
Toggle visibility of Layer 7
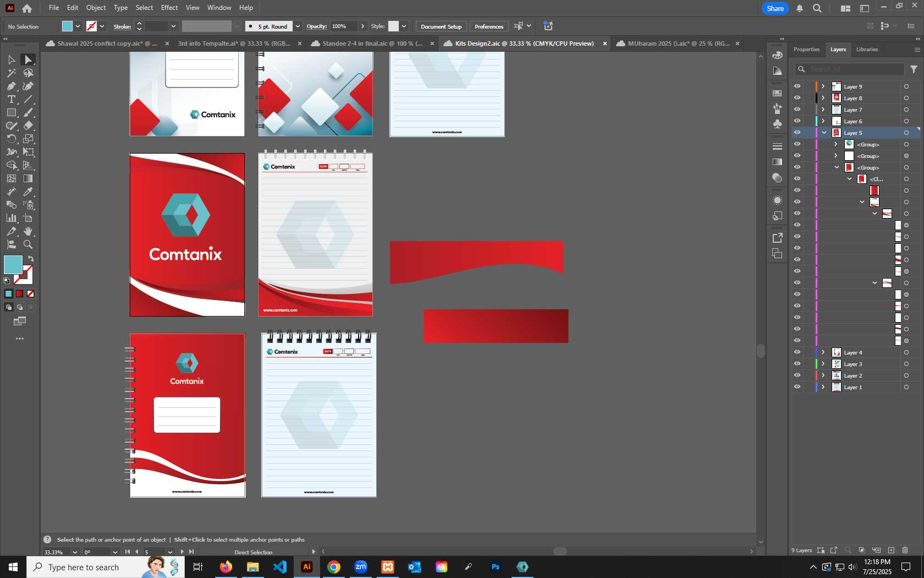797,110
